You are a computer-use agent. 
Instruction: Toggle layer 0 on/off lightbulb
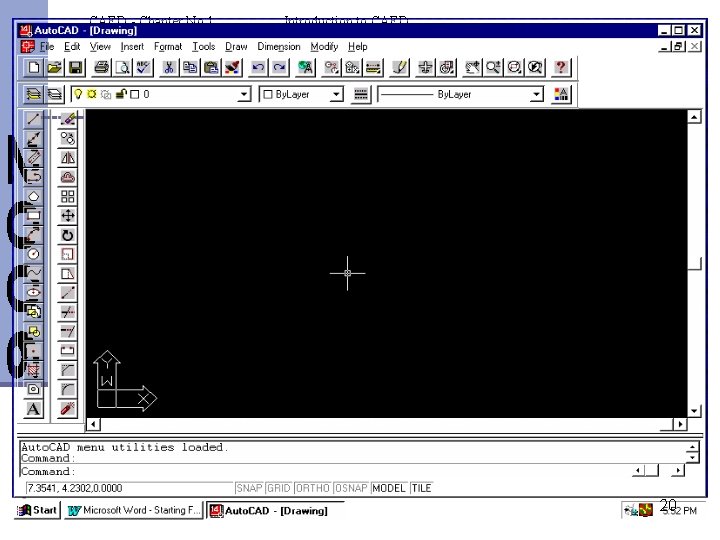point(78,94)
